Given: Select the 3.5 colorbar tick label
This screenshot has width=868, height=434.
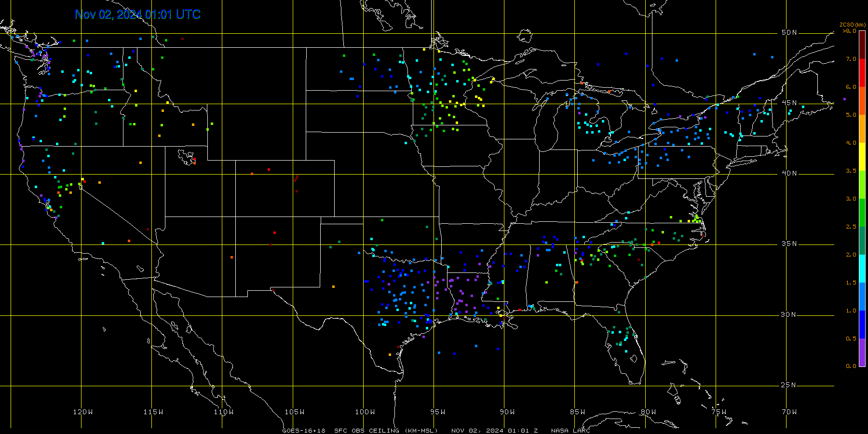Looking at the screenshot, I should (851, 171).
